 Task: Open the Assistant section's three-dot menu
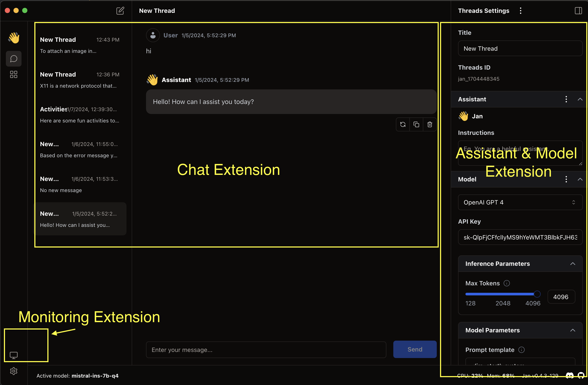566,99
